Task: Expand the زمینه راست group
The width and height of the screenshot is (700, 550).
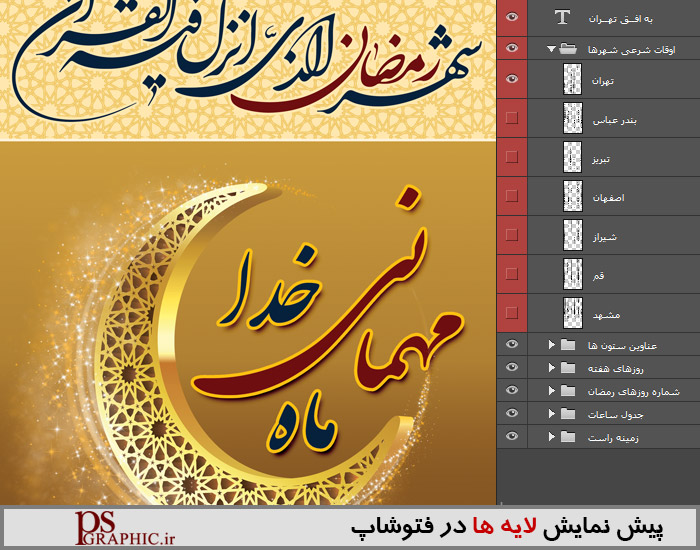Action: 551,436
